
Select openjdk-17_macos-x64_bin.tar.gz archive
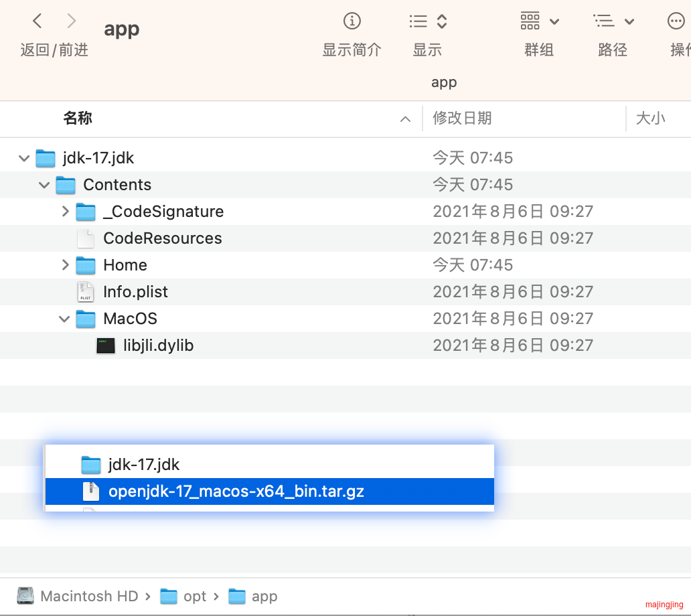click(x=270, y=491)
